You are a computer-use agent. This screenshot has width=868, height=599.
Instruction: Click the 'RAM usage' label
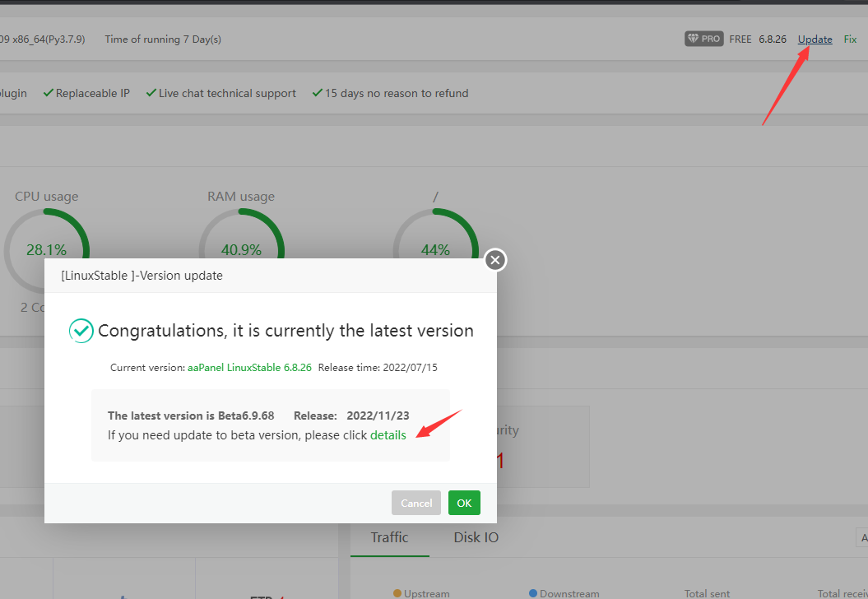coord(241,197)
